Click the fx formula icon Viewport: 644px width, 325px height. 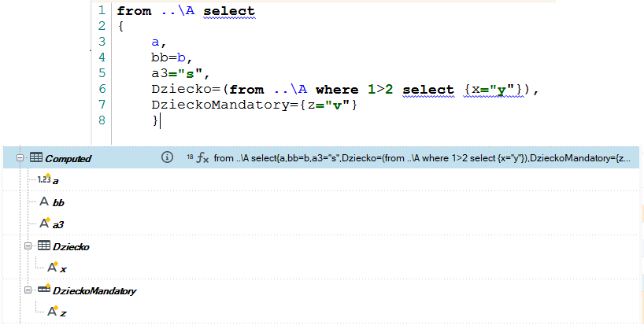[x=202, y=157]
